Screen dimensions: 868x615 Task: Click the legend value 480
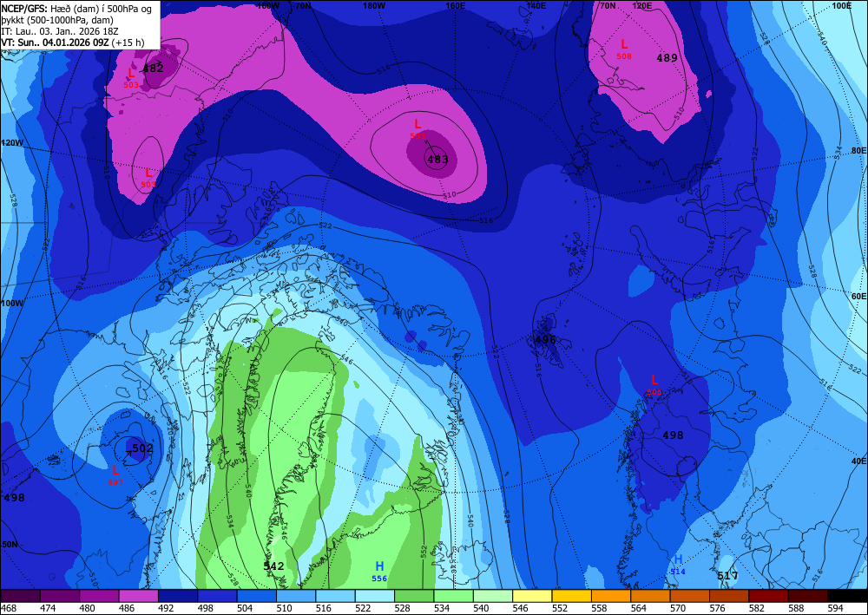click(88, 608)
